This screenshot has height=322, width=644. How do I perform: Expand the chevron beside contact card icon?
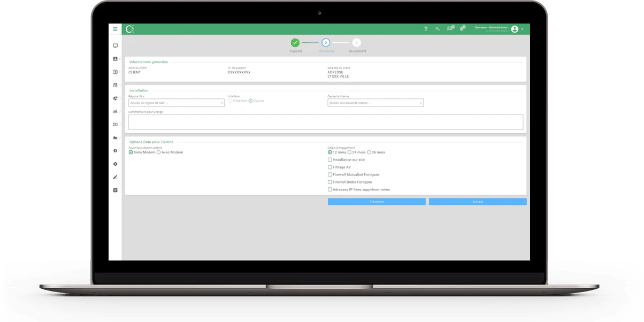coord(120,59)
